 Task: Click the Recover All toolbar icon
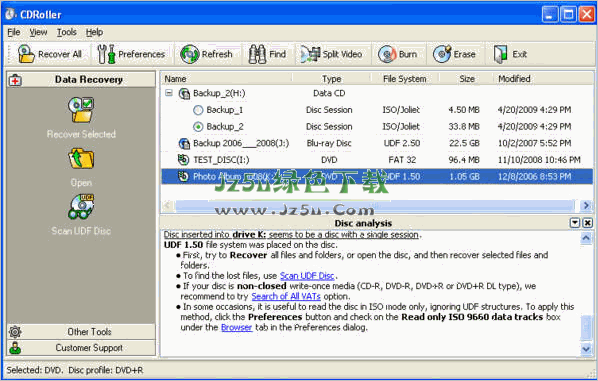coord(26,54)
